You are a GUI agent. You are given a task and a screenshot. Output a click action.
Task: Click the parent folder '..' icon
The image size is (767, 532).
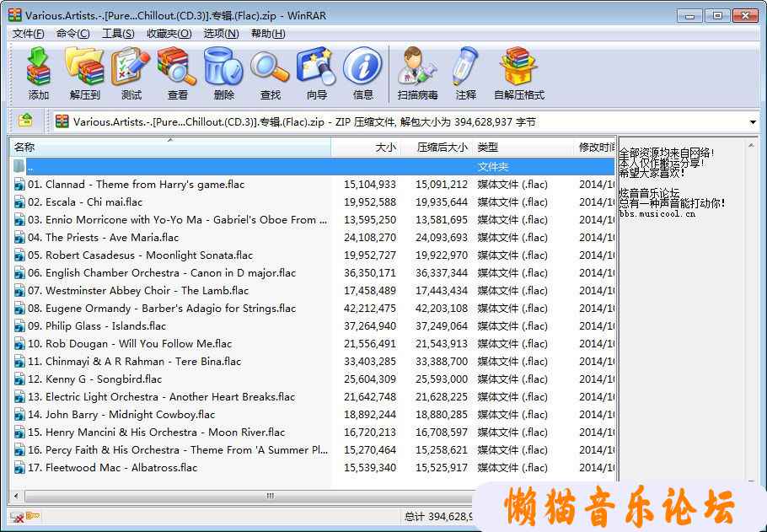(19, 166)
